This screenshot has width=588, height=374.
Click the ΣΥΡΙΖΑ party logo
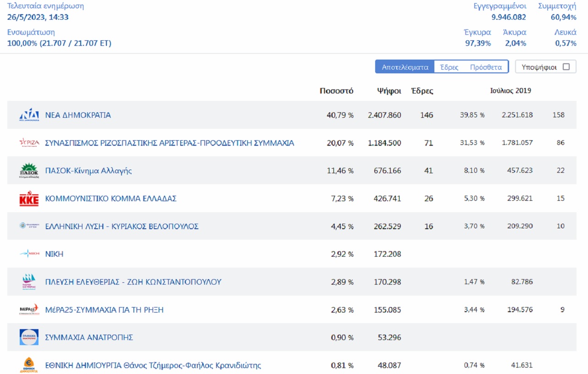pyautogui.click(x=29, y=143)
